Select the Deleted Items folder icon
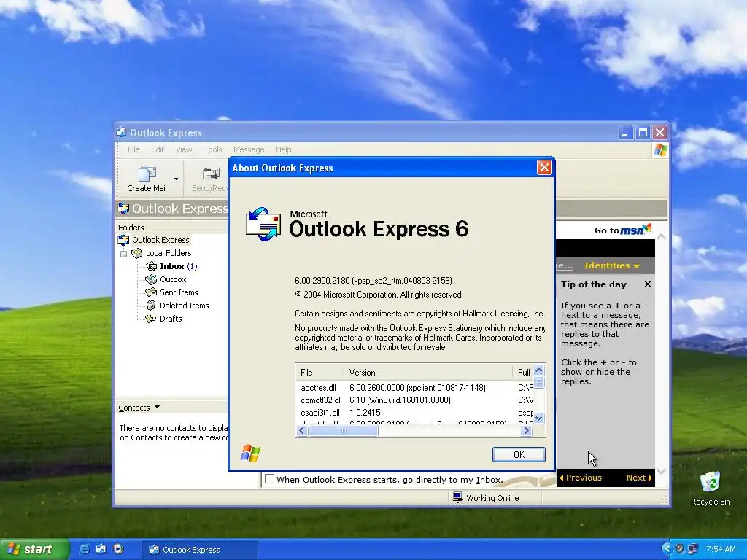747x560 pixels. tap(151, 306)
